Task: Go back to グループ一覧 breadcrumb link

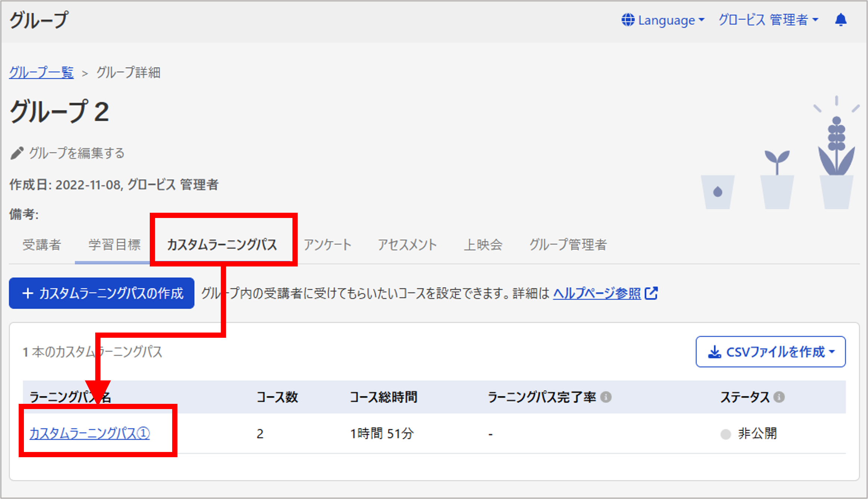Action: click(x=41, y=72)
